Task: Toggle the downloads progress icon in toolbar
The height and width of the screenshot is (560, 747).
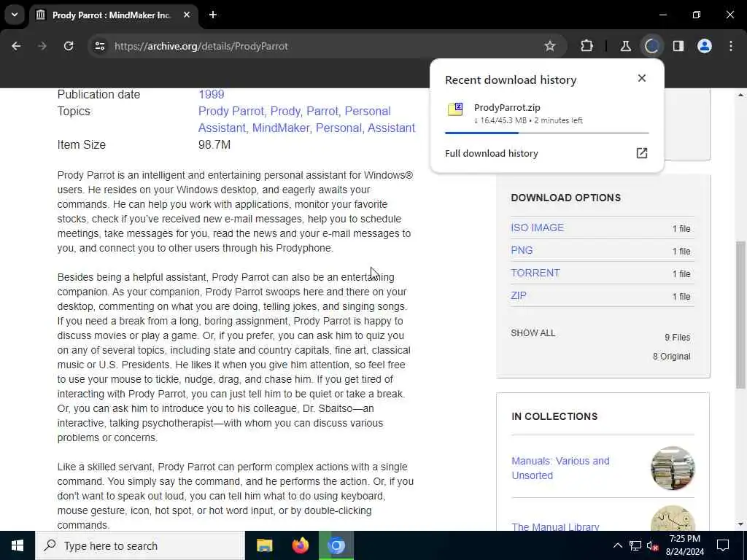Action: [x=651, y=46]
